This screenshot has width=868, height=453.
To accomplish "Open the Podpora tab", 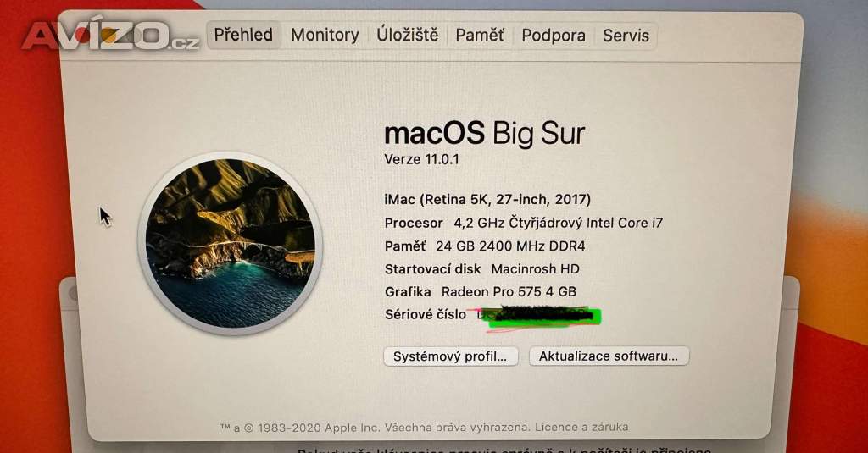I will (553, 36).
